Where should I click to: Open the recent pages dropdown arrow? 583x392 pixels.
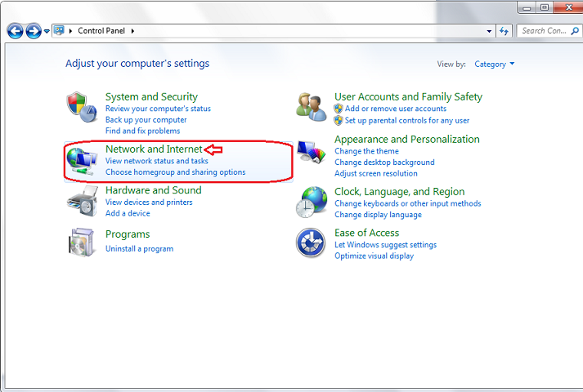click(x=46, y=31)
